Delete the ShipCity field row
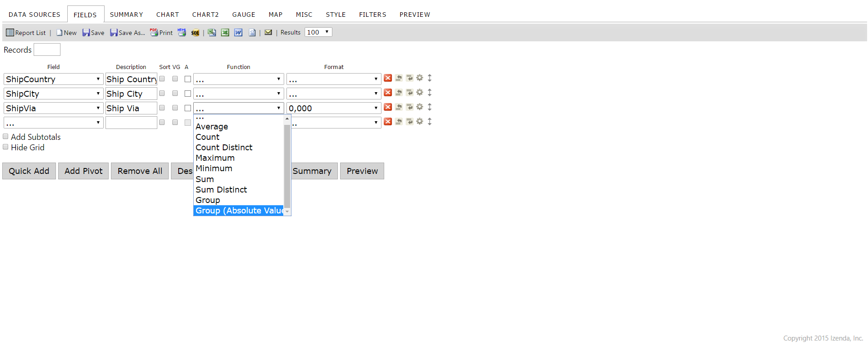Image resolution: width=868 pixels, height=346 pixels. coord(388,93)
